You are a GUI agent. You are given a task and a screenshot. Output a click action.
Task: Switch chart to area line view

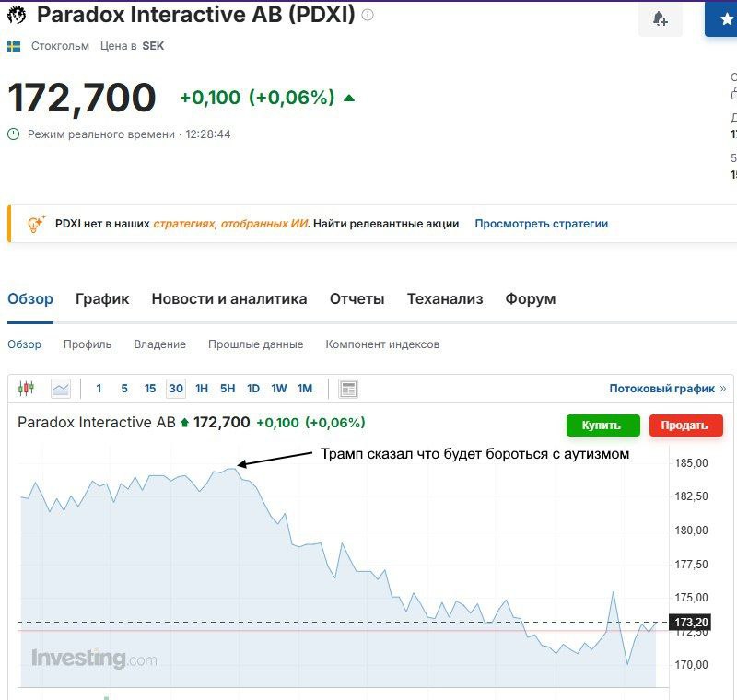coord(61,389)
